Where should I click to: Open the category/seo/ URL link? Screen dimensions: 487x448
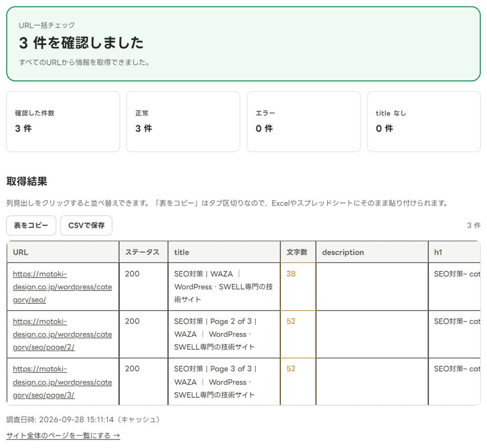pyautogui.click(x=62, y=287)
